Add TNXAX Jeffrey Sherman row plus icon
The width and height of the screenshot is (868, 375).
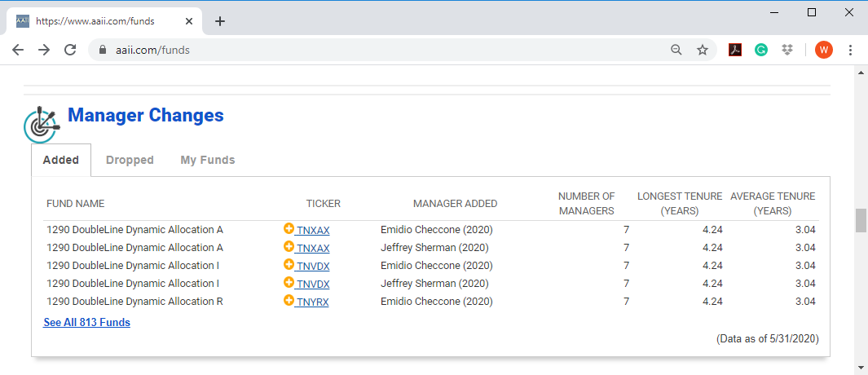coord(289,246)
